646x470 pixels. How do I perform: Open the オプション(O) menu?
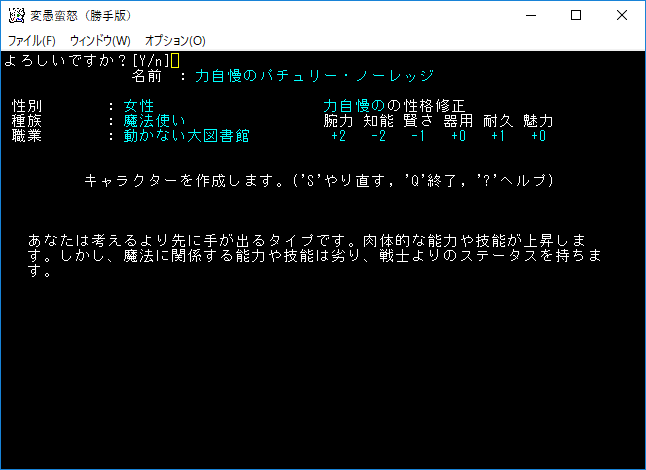click(175, 41)
